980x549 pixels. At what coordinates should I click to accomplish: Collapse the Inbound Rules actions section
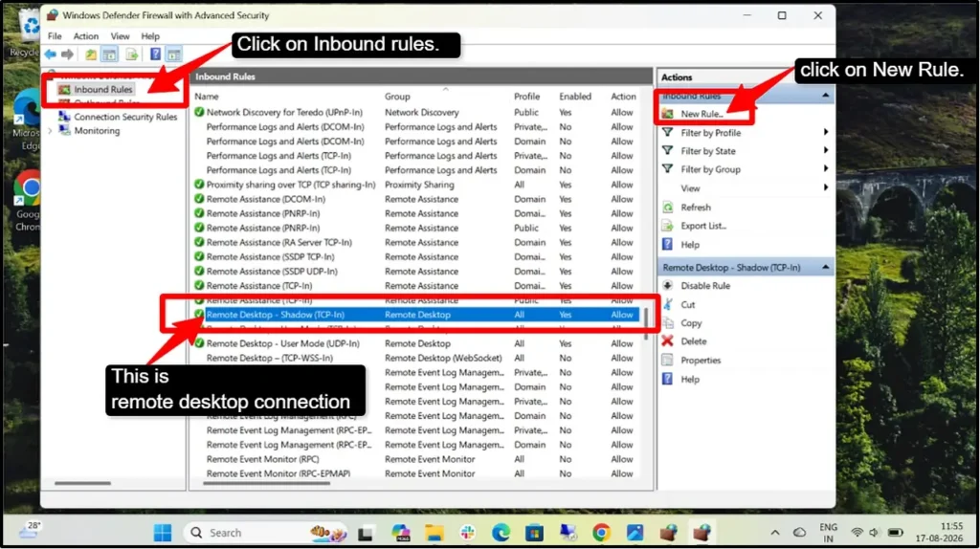point(826,96)
